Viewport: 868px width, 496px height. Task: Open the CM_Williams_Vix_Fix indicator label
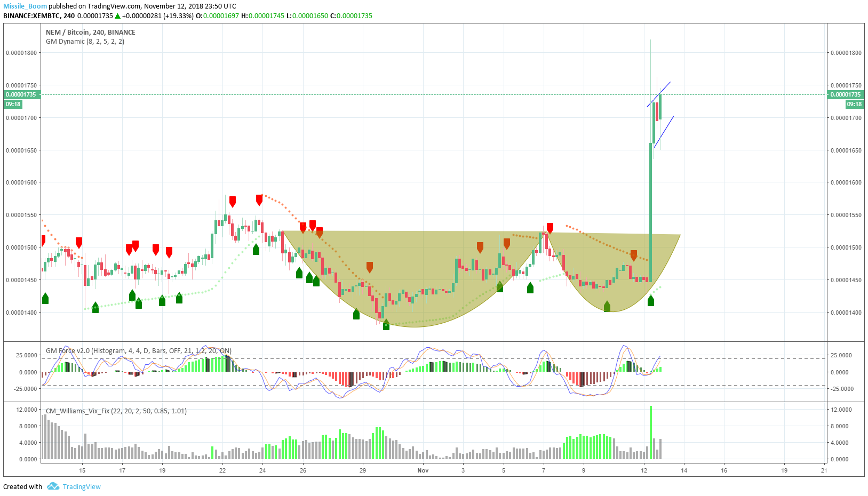pos(116,411)
